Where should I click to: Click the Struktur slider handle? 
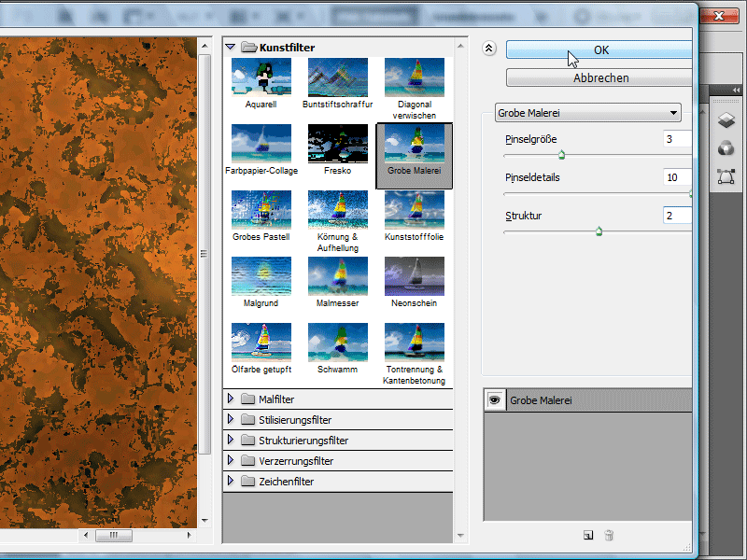(x=599, y=231)
